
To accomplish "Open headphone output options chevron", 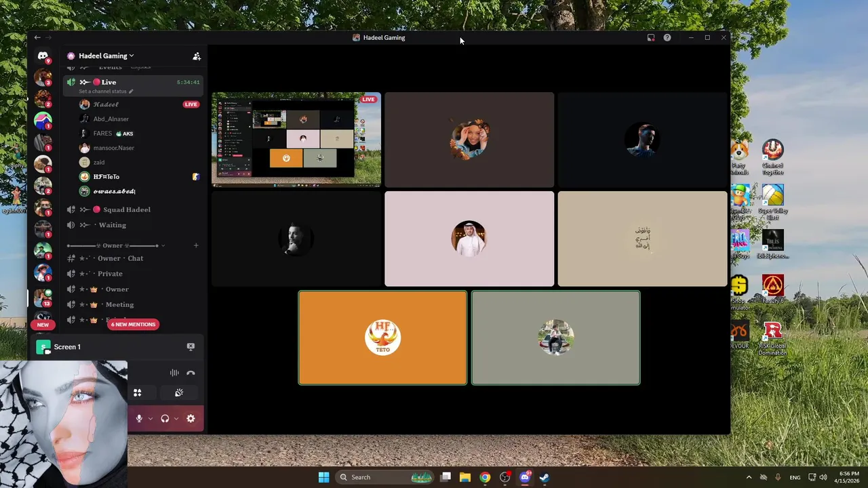I will click(x=176, y=419).
